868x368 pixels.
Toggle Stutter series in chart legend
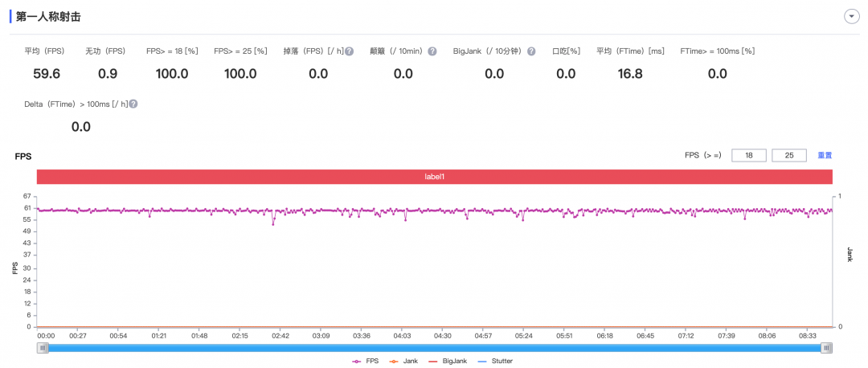point(494,362)
